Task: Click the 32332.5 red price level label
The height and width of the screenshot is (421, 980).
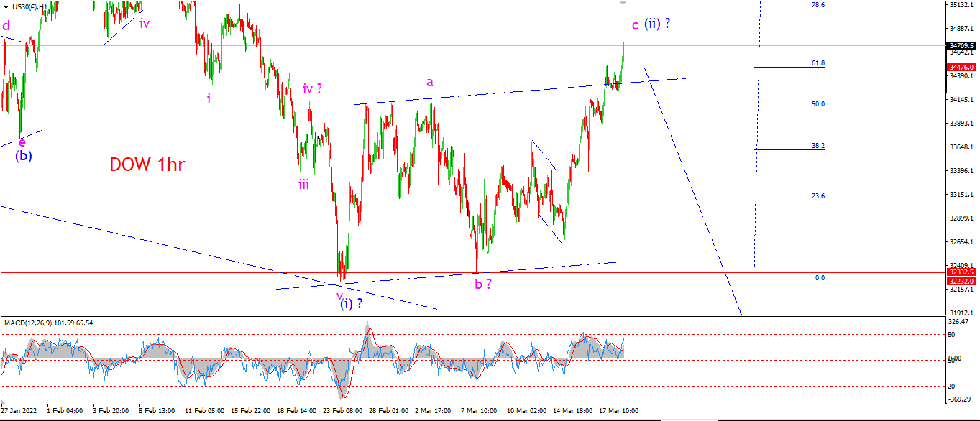Action: 962,272
